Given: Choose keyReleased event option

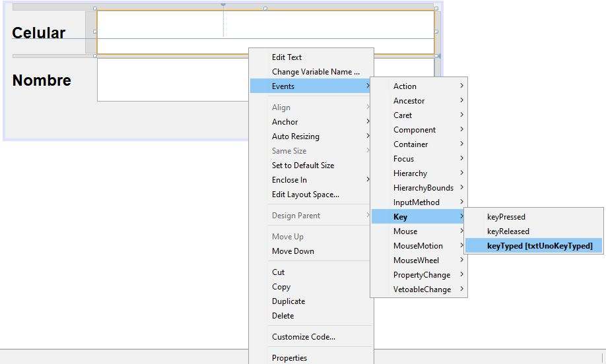Looking at the screenshot, I should pos(508,231).
